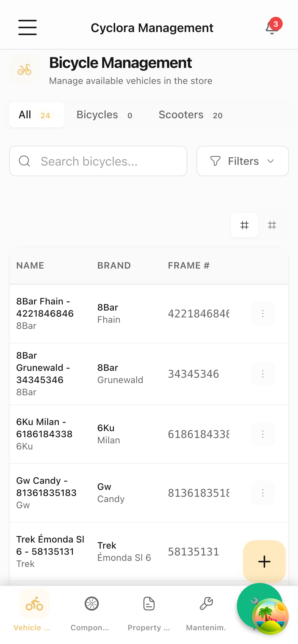Screen dimensions: 298x644
Task: Tap the bicycle icon beside Bicycle Management header
Action: click(24, 69)
